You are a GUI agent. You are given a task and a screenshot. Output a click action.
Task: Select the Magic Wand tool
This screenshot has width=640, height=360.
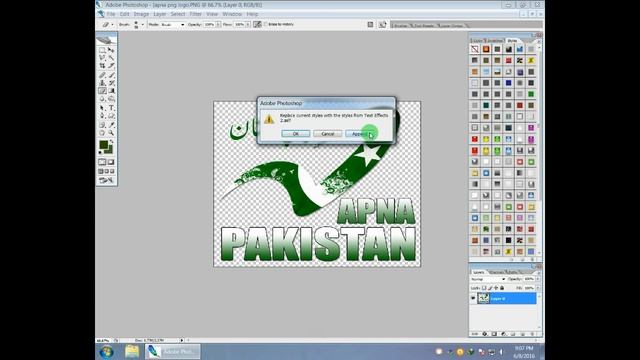[111, 58]
